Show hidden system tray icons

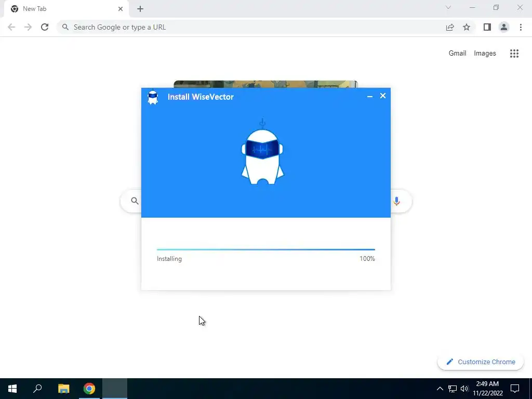click(x=440, y=389)
